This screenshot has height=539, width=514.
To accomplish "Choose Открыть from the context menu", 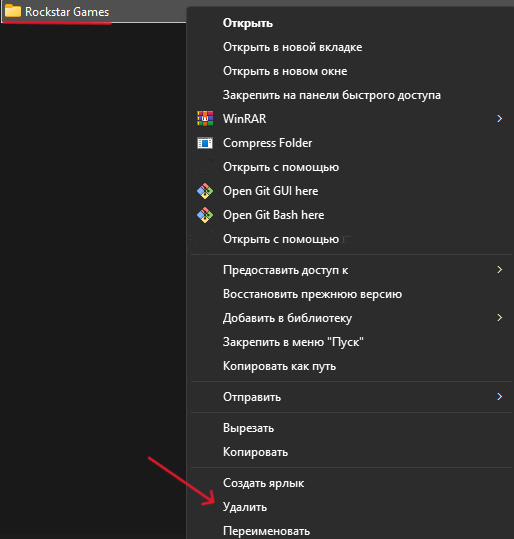I will click(x=248, y=23).
